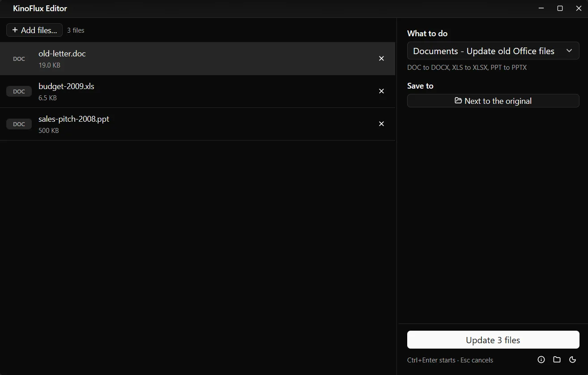Toggle the dark mode moon icon

(572, 360)
